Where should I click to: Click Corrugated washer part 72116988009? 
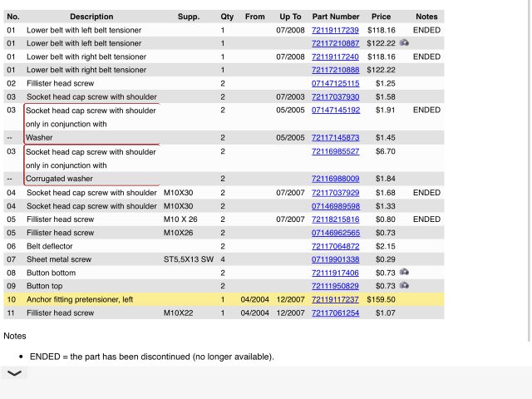(335, 179)
